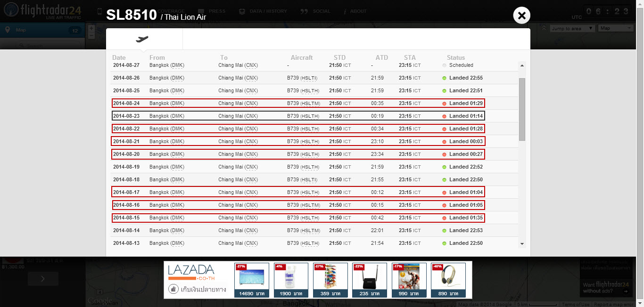Select the status text 'Landed 01:14'

[466, 116]
